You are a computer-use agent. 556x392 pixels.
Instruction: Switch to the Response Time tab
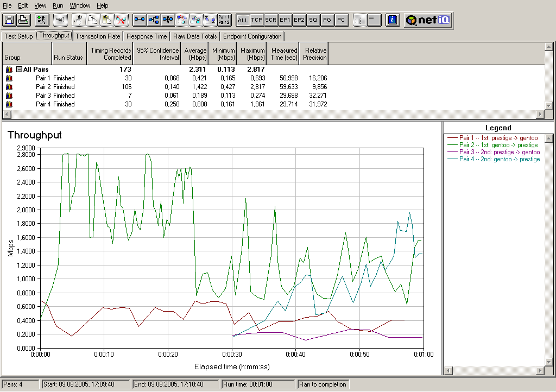(147, 36)
